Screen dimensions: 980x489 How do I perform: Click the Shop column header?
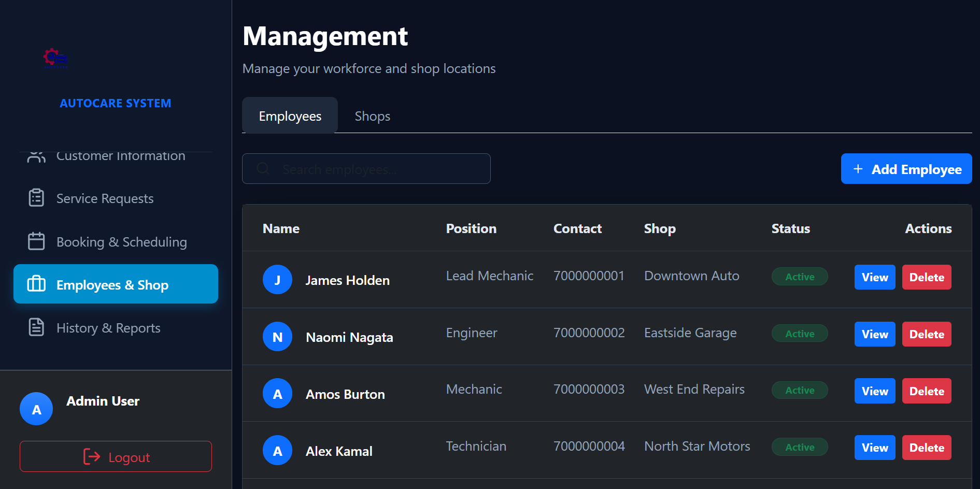click(x=660, y=228)
